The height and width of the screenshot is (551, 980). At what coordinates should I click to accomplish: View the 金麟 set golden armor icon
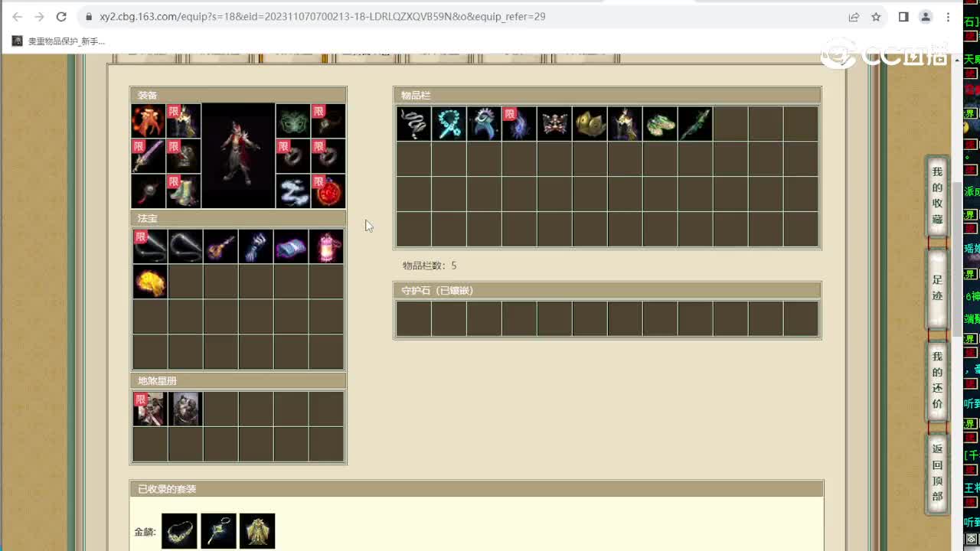pos(257,531)
